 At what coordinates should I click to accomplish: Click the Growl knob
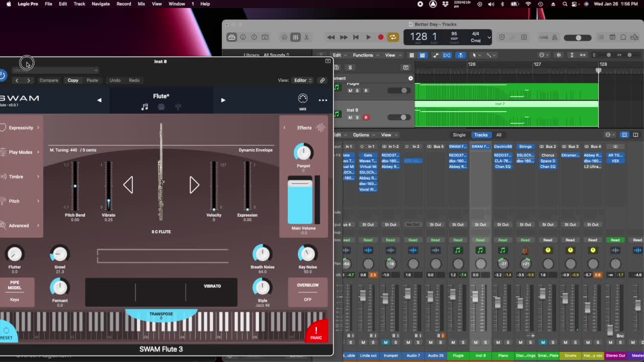click(x=60, y=254)
